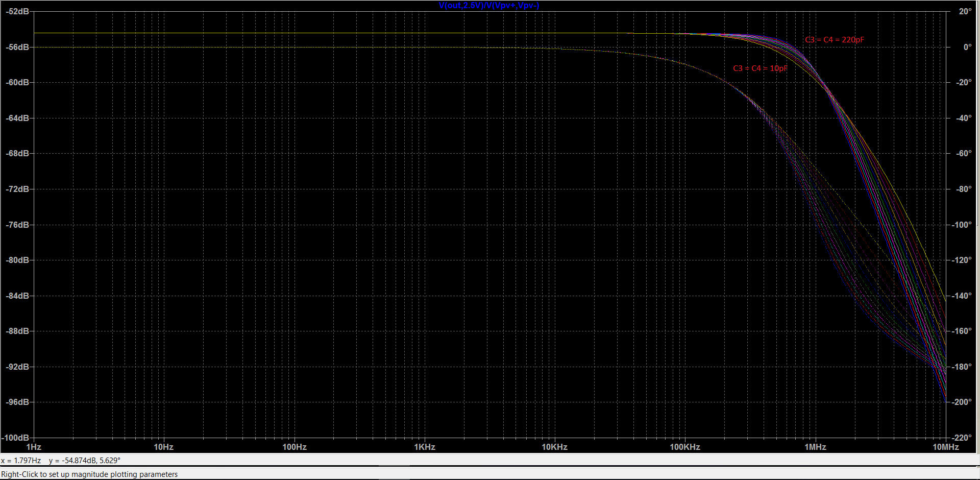Select the 'C3 = C4 = 10pF' annotation
Viewport: 980px width, 480px height.
click(x=760, y=68)
